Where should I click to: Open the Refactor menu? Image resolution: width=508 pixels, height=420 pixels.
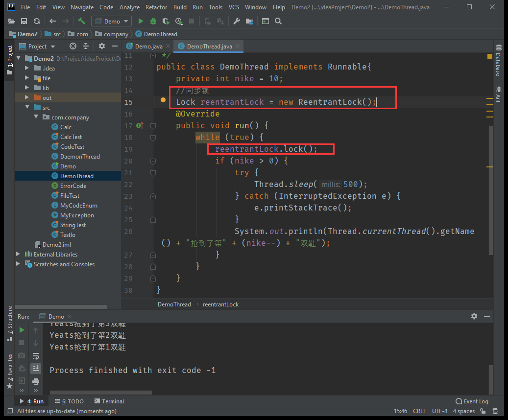click(156, 7)
